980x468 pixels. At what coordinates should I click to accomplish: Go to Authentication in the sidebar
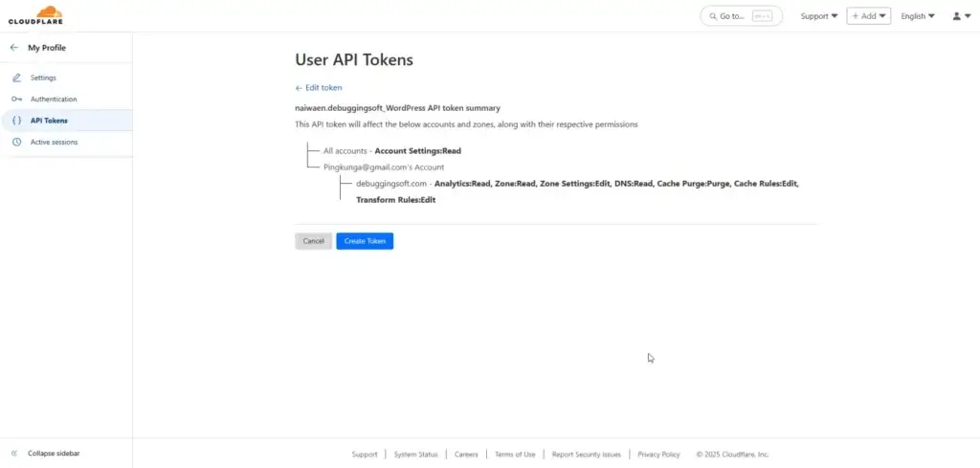pos(54,99)
